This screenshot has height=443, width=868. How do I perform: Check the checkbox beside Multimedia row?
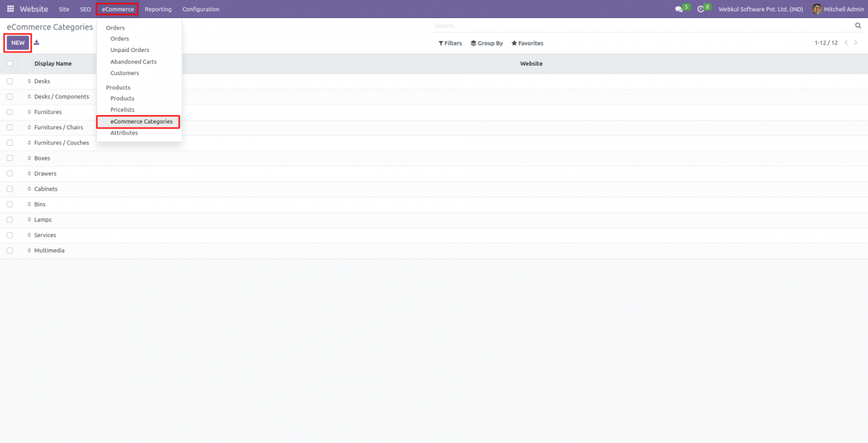pos(9,250)
